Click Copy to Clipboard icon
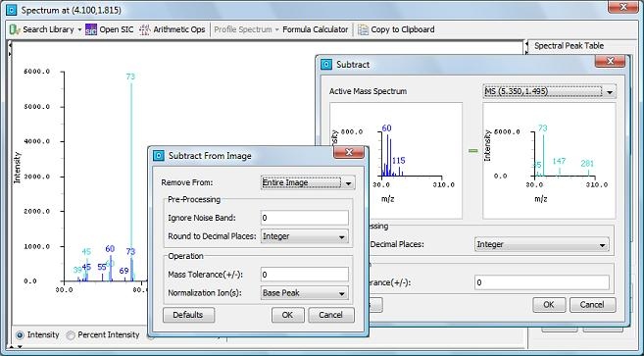The height and width of the screenshot is (356, 644). (x=363, y=29)
